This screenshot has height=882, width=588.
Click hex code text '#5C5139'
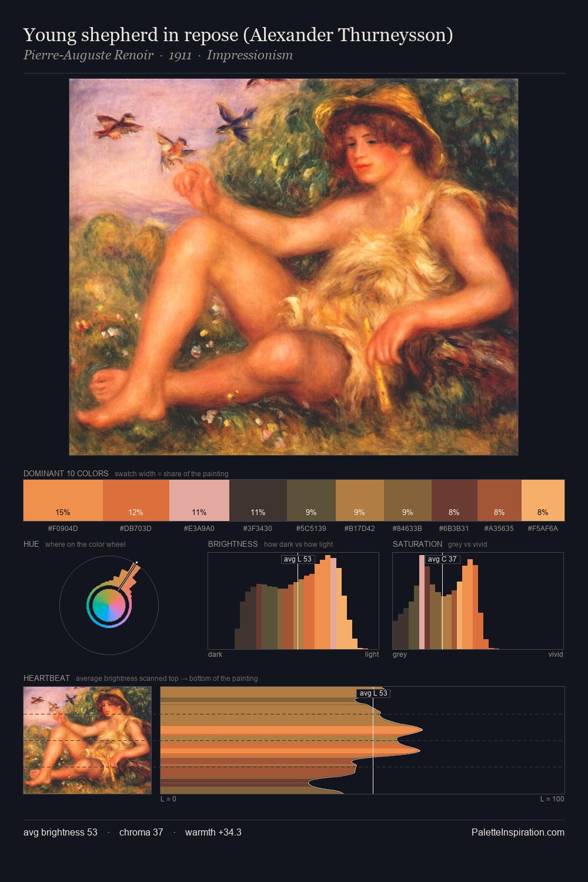(311, 529)
